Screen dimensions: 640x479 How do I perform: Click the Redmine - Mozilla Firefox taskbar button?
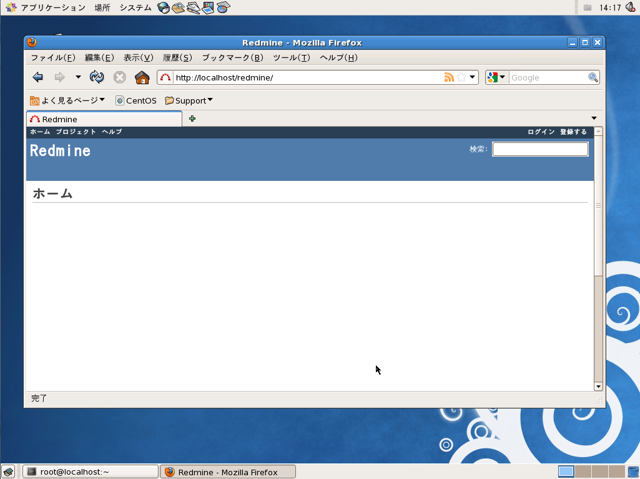227,472
